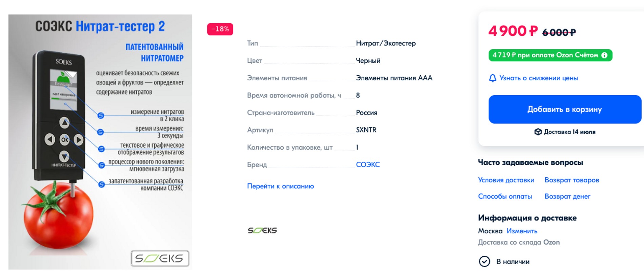
Task: Open 'Условия доставки' FAQ link
Action: tap(506, 180)
